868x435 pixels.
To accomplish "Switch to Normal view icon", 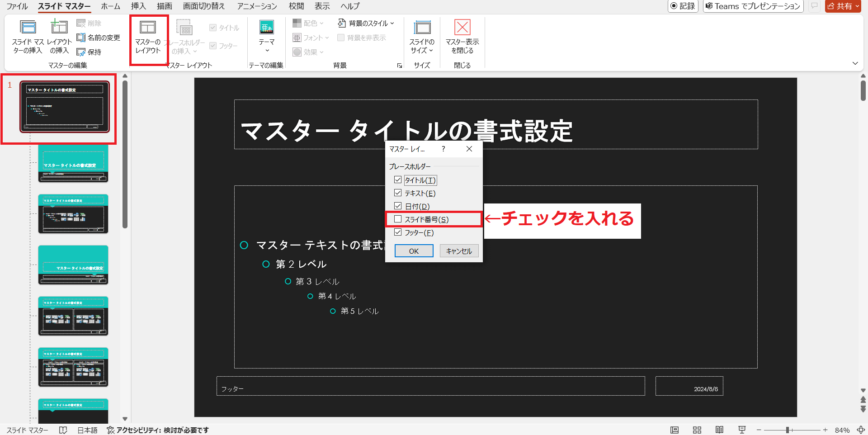I will tap(675, 430).
